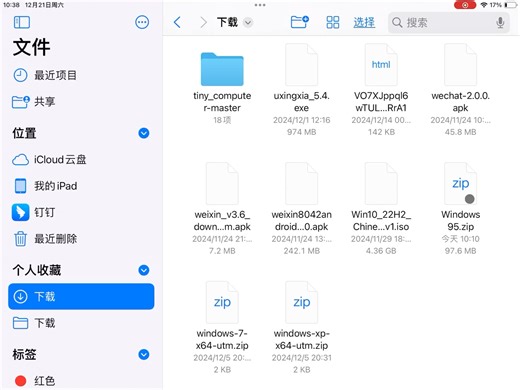The height and width of the screenshot is (390, 520).
Task: Open windows-xp-x64-utm.zip archive icon
Action: tap(301, 302)
